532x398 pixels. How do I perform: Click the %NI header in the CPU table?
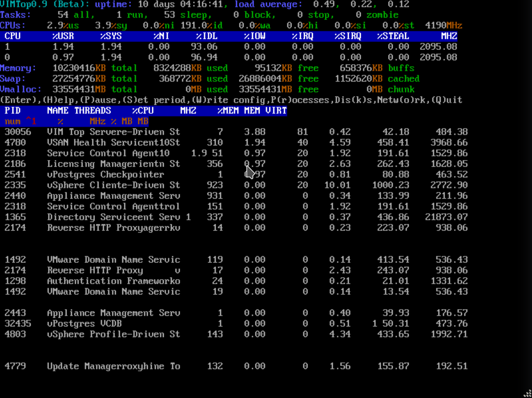point(162,36)
